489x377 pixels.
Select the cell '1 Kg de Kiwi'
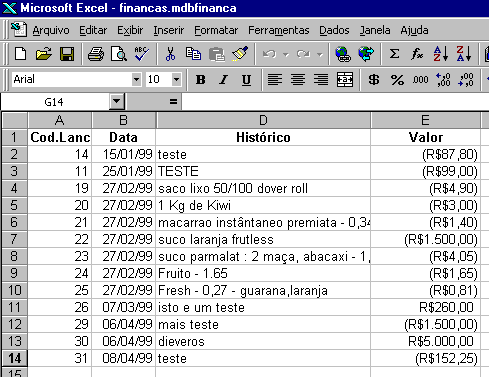coord(263,205)
